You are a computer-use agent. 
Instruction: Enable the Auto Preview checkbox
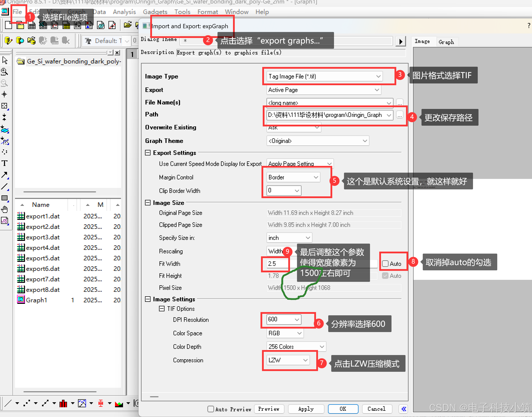(211, 409)
